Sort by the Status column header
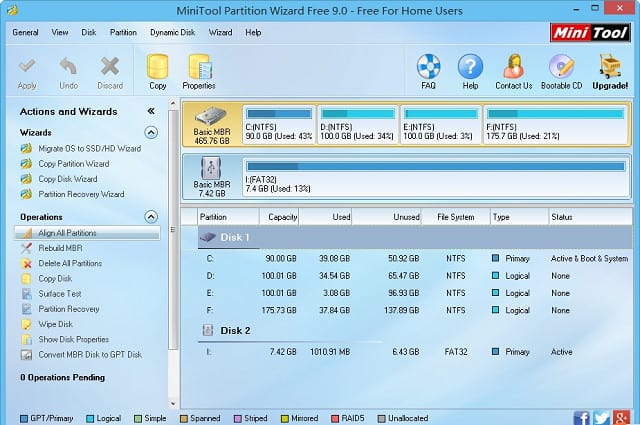 click(590, 217)
